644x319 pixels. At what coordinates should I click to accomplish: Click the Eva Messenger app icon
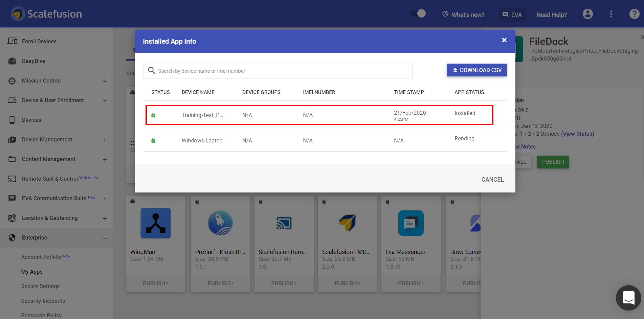click(411, 223)
